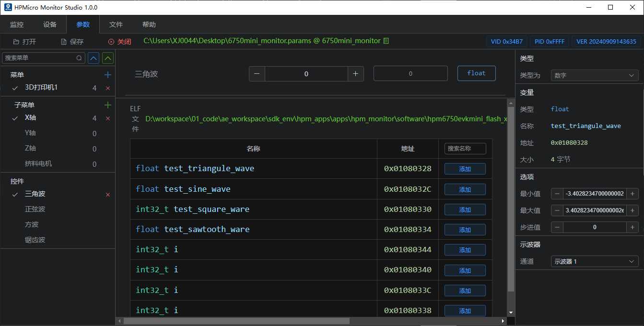Viewport: 644px width, 326px height.
Task: Decrease the 三角波 value with minus
Action: [257, 74]
